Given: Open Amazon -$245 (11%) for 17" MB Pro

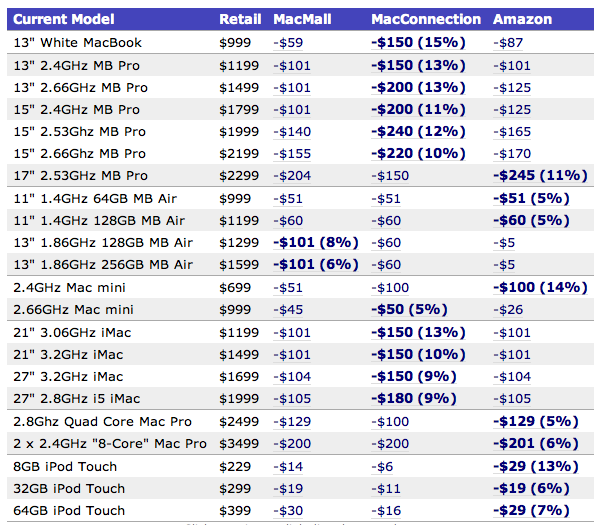Looking at the screenshot, I should click(540, 176).
